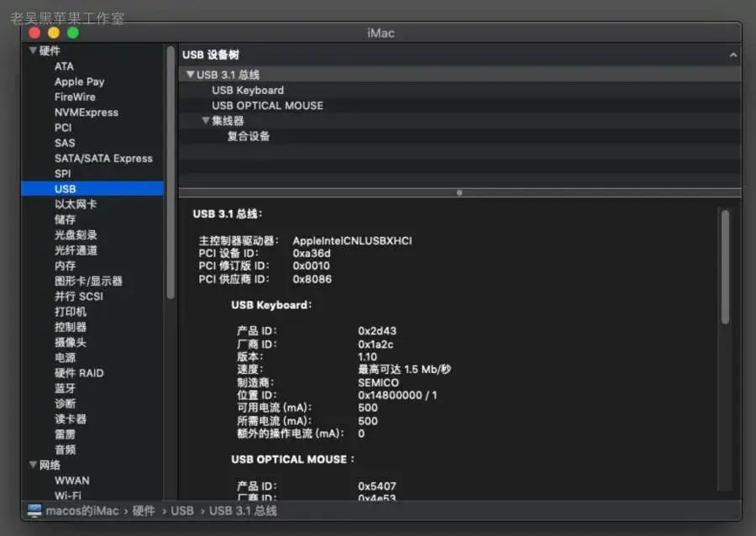The height and width of the screenshot is (536, 756).
Task: Click keyboard 产品 ID value 0x2d43
Action: (x=377, y=331)
